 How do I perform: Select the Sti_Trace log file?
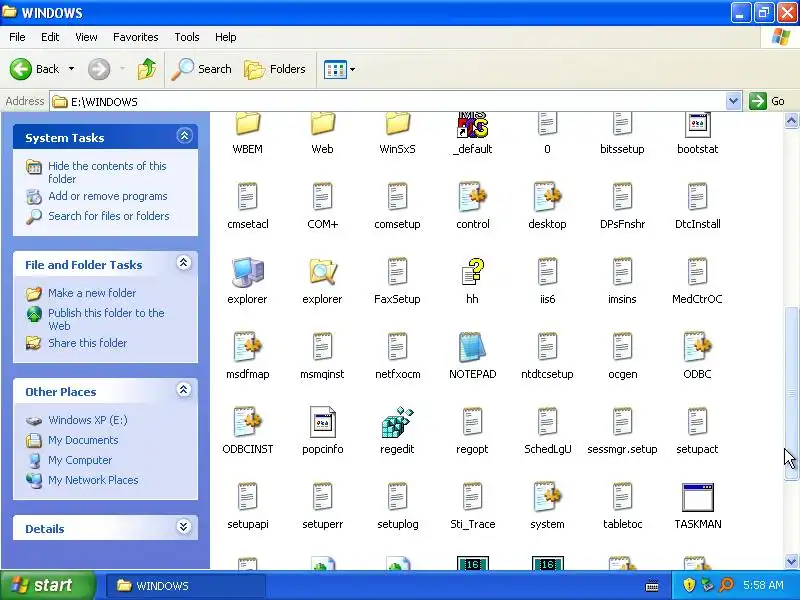[472, 497]
